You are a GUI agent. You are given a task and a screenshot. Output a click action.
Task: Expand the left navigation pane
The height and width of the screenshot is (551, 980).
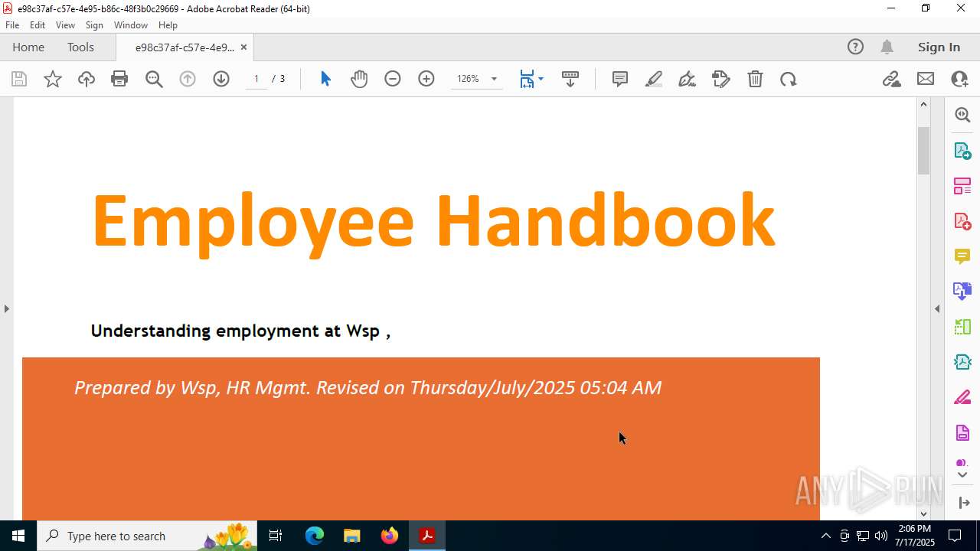coord(6,309)
